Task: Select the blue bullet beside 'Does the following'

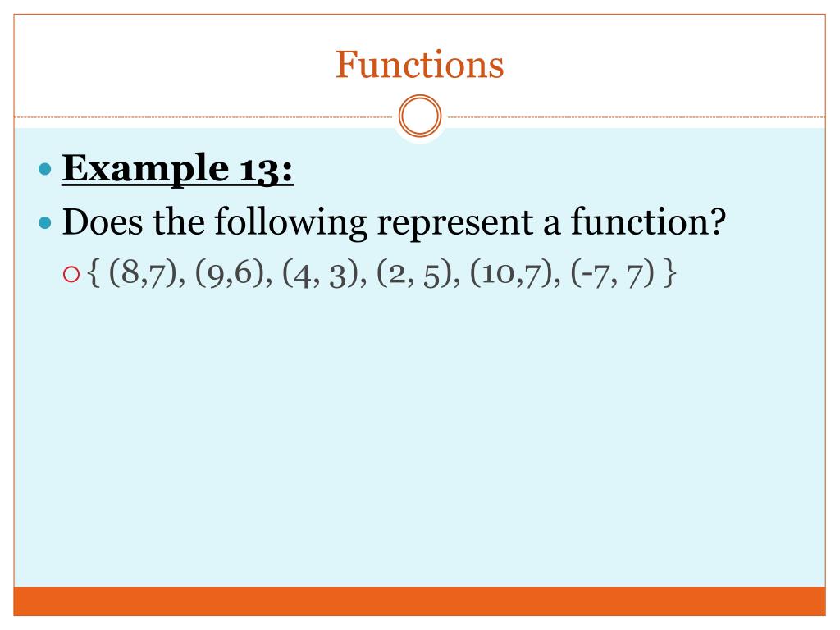Action: pos(46,221)
